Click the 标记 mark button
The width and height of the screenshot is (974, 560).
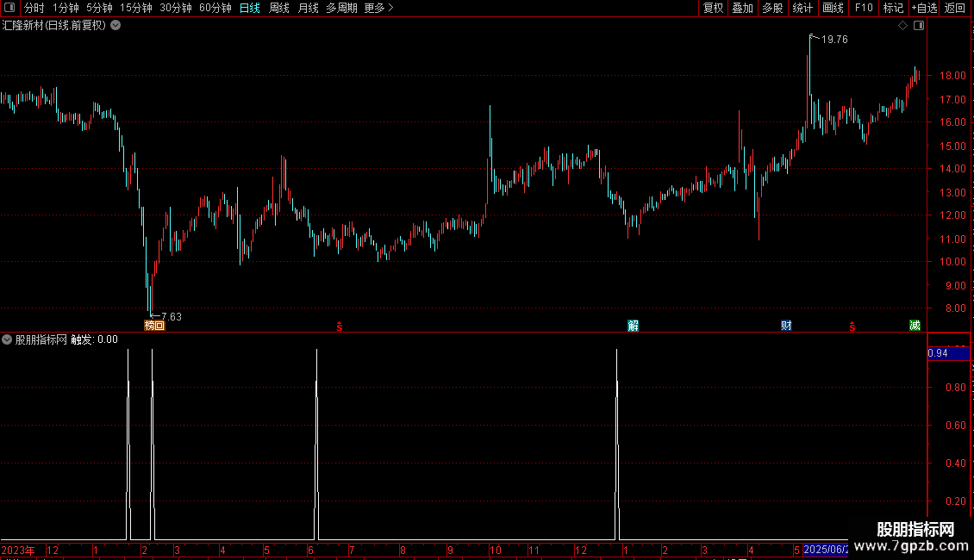click(893, 8)
